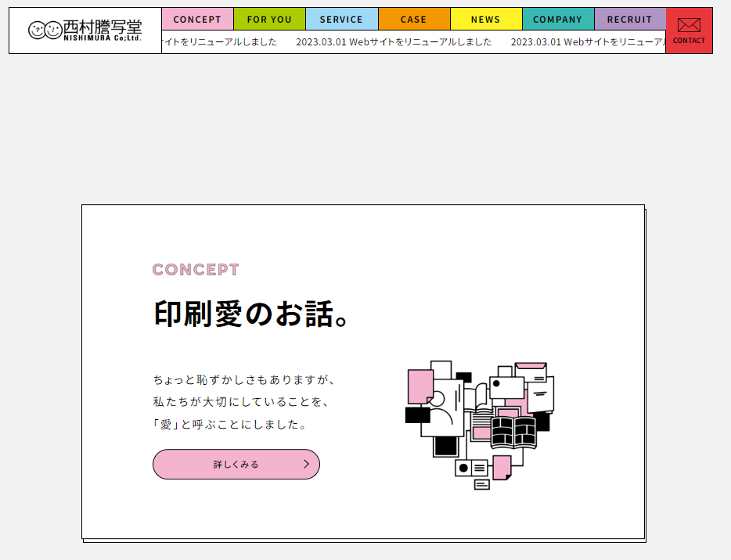Click the 印刷愛のお話。 headline
The width and height of the screenshot is (731, 560).
(250, 314)
